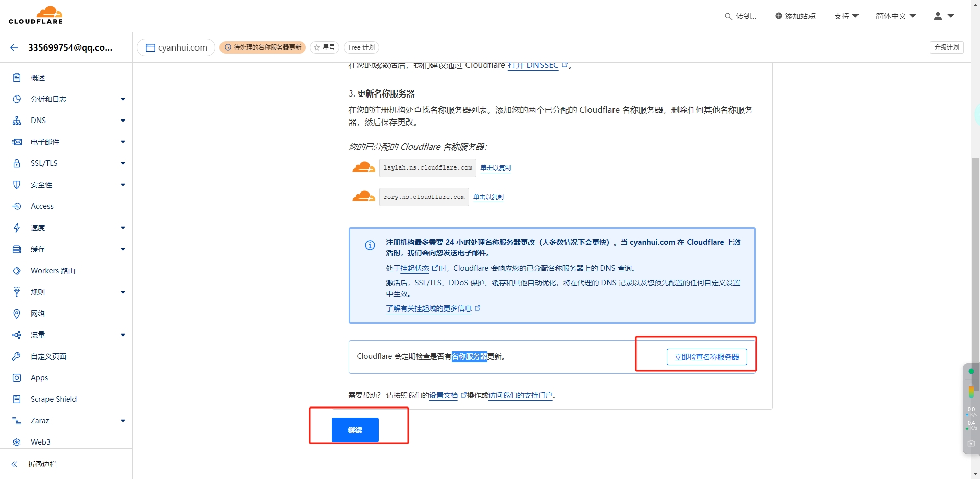
Task: Copy rory.ns.cloudflare.com via 单击以复制
Action: 488,197
